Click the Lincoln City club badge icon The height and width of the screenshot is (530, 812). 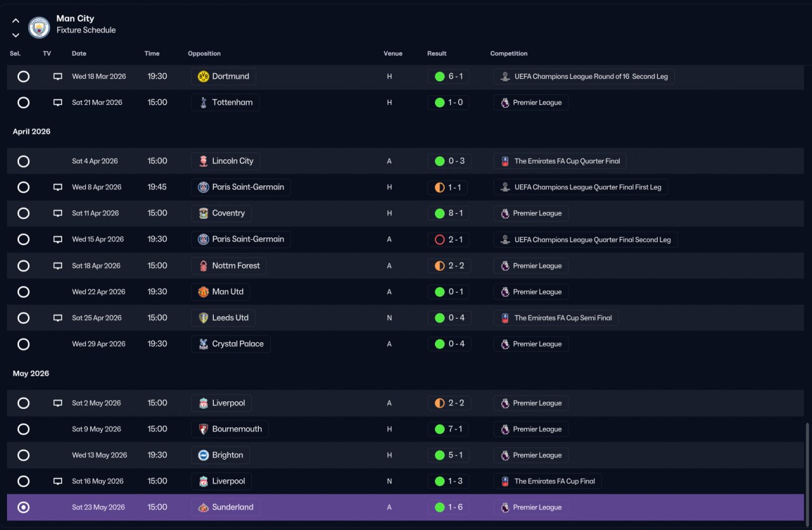[203, 161]
